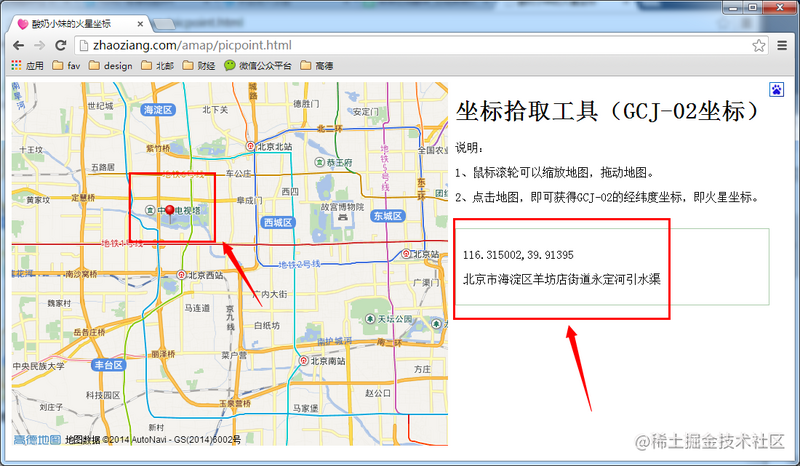This screenshot has height=466, width=800.
Task: Close the browser window
Action: coord(779,7)
